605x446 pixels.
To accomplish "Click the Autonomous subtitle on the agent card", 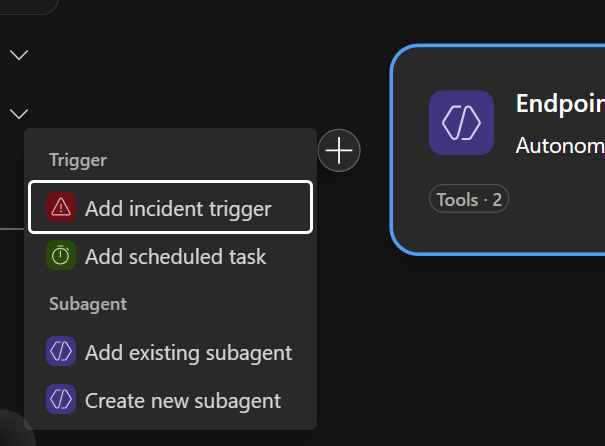I will pyautogui.click(x=559, y=145).
